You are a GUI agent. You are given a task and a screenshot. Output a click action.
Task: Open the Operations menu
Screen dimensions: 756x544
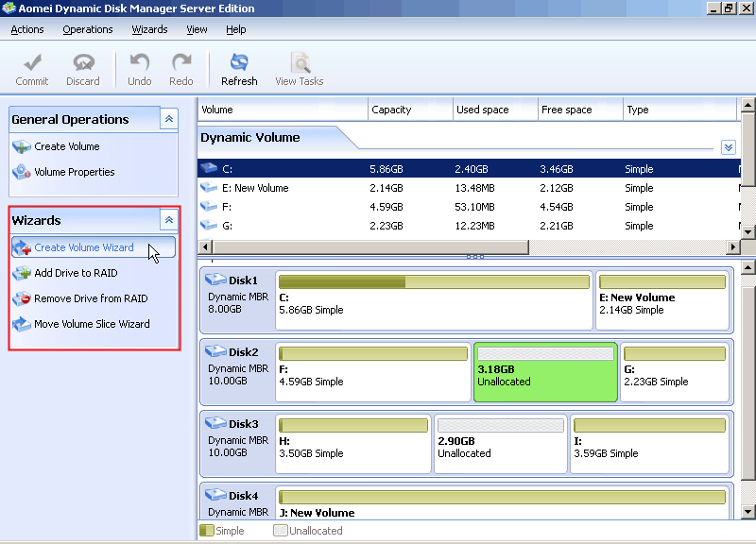pos(88,29)
